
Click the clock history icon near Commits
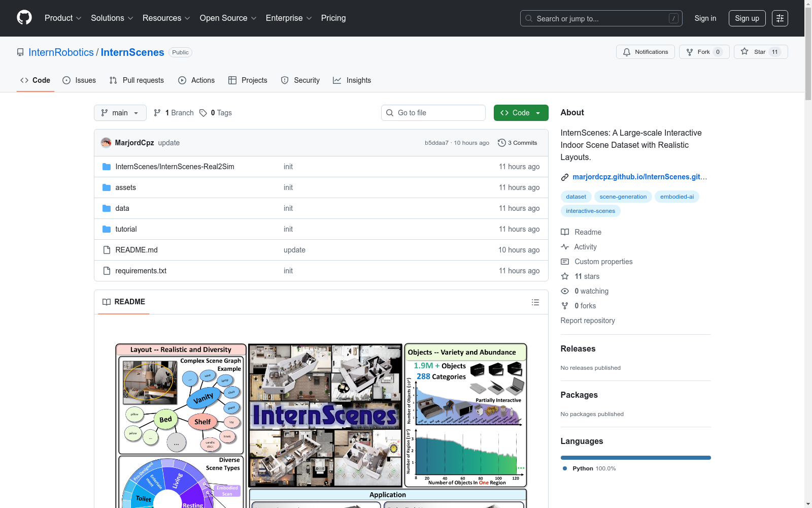(502, 143)
